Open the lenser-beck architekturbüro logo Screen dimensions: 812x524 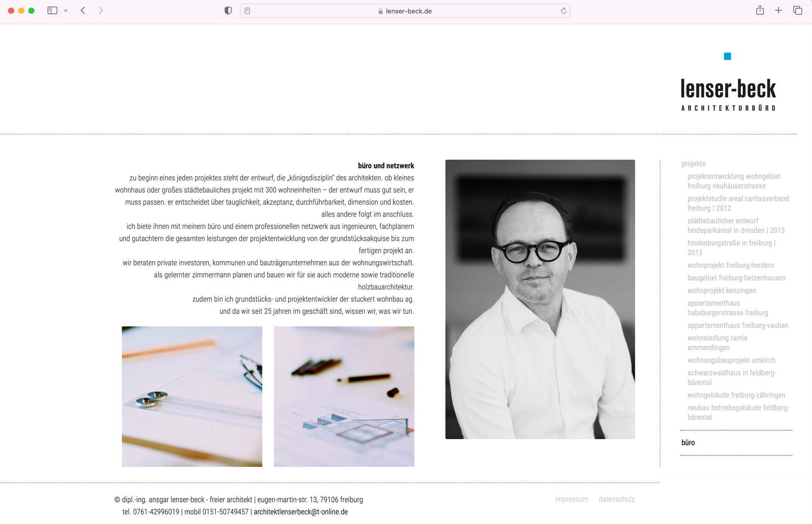(x=728, y=95)
